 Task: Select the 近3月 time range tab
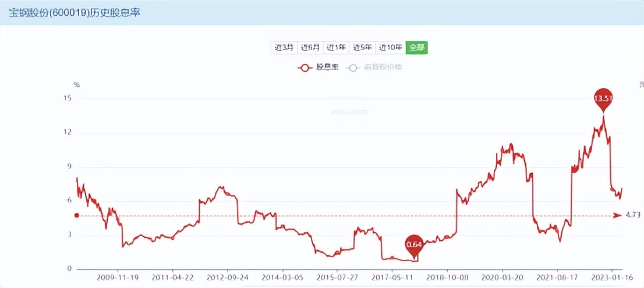284,47
